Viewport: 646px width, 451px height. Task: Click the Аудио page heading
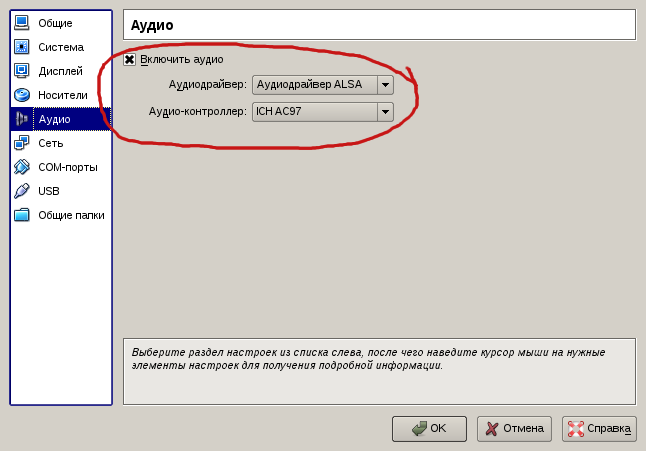pyautogui.click(x=152, y=25)
